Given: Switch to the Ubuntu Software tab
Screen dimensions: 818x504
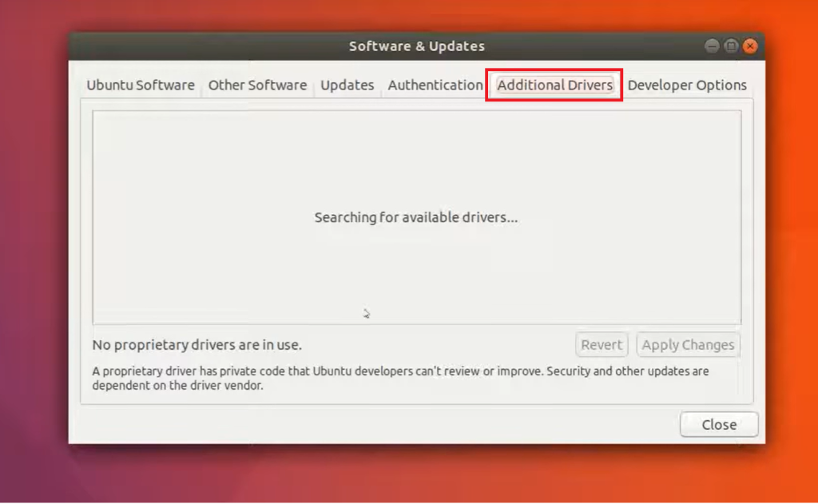Looking at the screenshot, I should pos(140,85).
